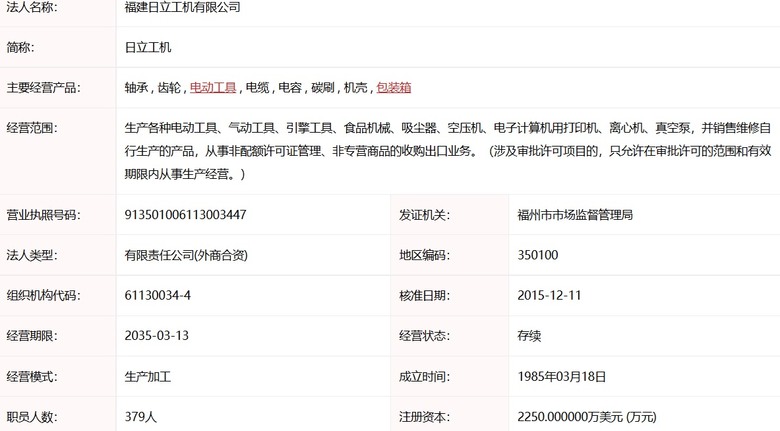Click the founding date 1985年03月18日
780x431 pixels.
coord(562,377)
